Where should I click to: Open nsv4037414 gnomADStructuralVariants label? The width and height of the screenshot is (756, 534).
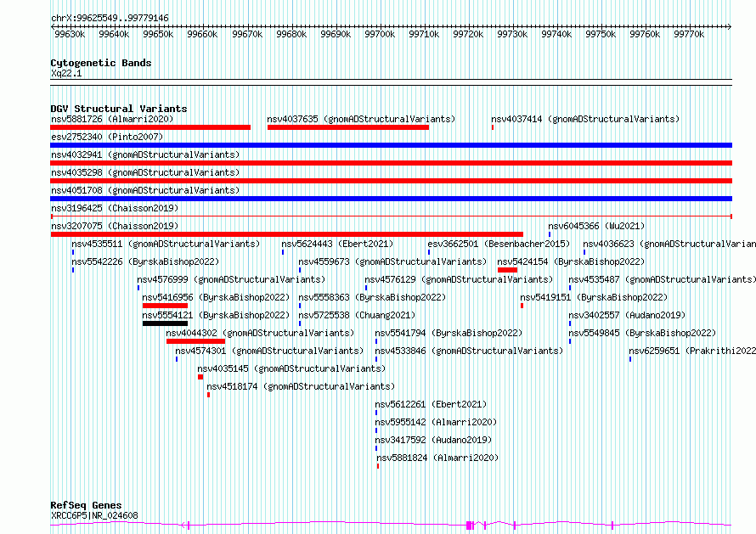pyautogui.click(x=585, y=119)
